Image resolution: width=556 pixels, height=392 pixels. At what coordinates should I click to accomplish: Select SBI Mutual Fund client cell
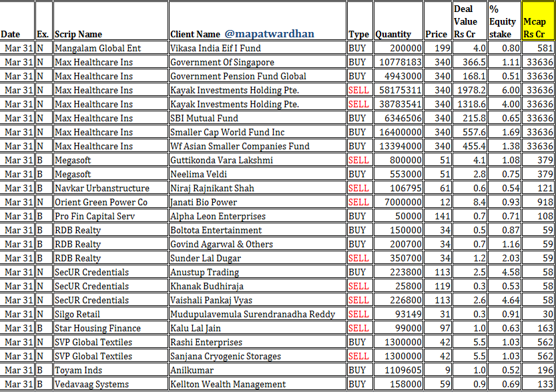click(x=258, y=118)
